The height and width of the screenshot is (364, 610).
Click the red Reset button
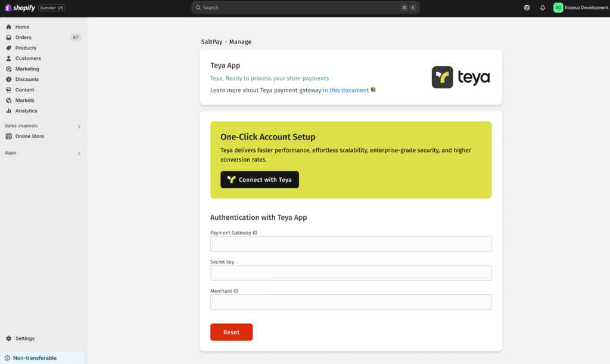(231, 332)
